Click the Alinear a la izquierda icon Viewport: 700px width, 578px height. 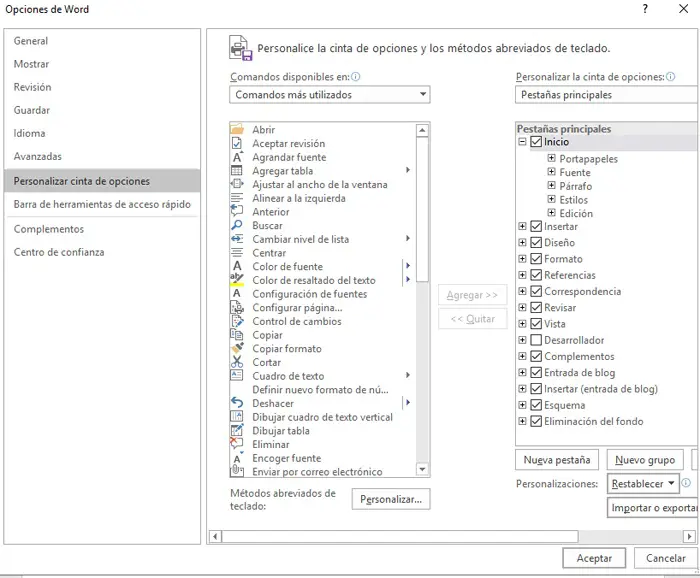pos(237,198)
